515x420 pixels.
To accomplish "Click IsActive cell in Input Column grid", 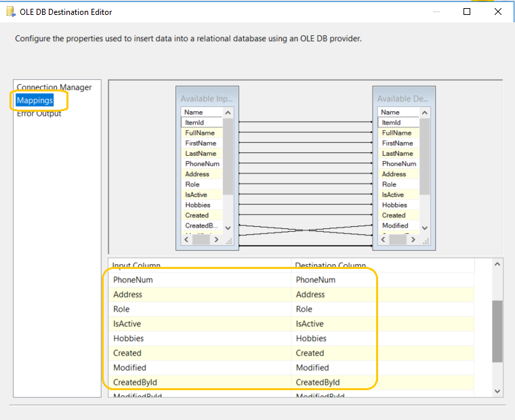I will point(200,324).
